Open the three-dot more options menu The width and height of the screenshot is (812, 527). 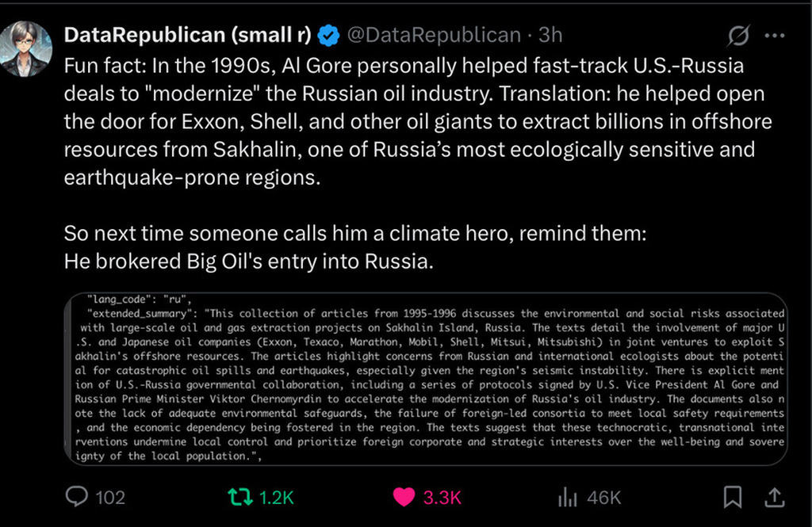[775, 36]
